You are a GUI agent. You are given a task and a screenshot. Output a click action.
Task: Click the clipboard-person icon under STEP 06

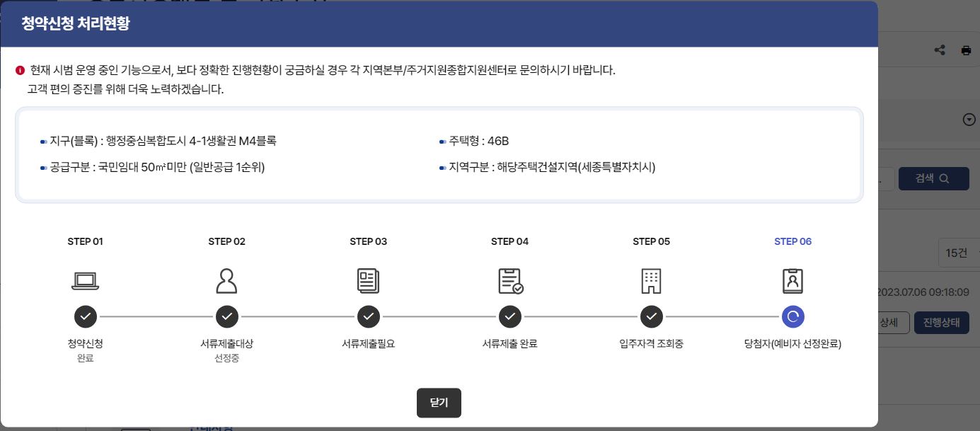792,280
